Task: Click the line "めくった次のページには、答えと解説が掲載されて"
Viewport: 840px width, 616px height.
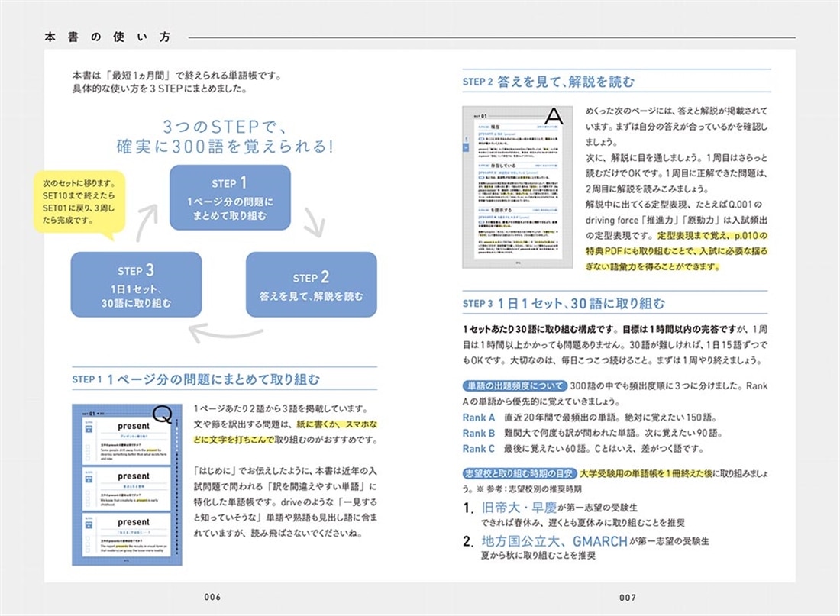Action: click(x=677, y=111)
